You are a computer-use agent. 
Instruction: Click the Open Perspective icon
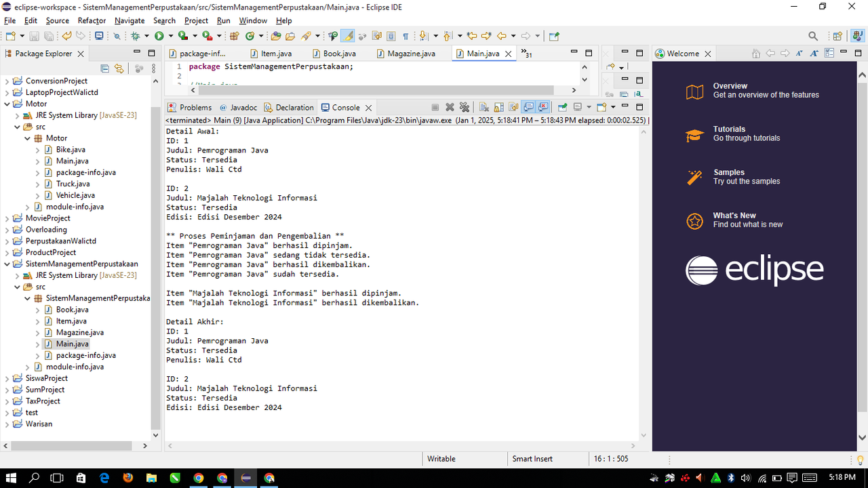837,36
